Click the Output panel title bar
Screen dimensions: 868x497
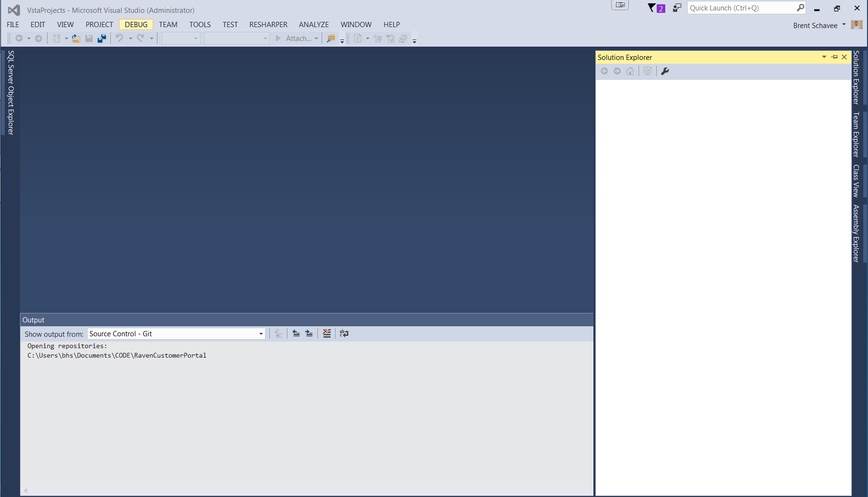pyautogui.click(x=306, y=320)
